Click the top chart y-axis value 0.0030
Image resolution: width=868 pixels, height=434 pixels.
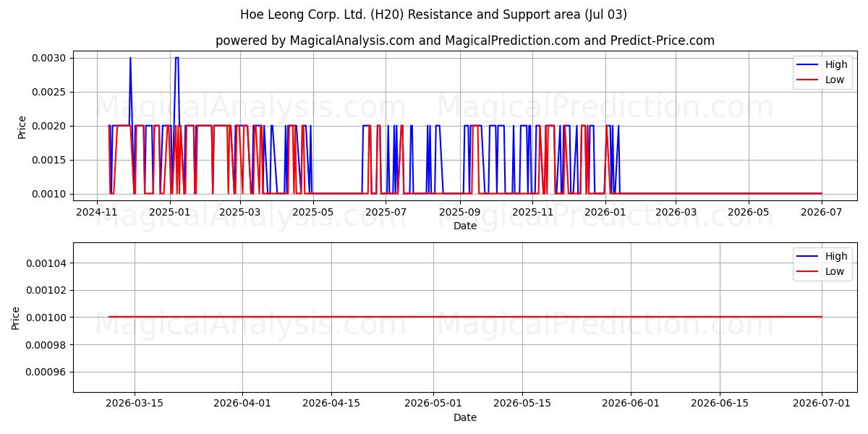(x=50, y=58)
